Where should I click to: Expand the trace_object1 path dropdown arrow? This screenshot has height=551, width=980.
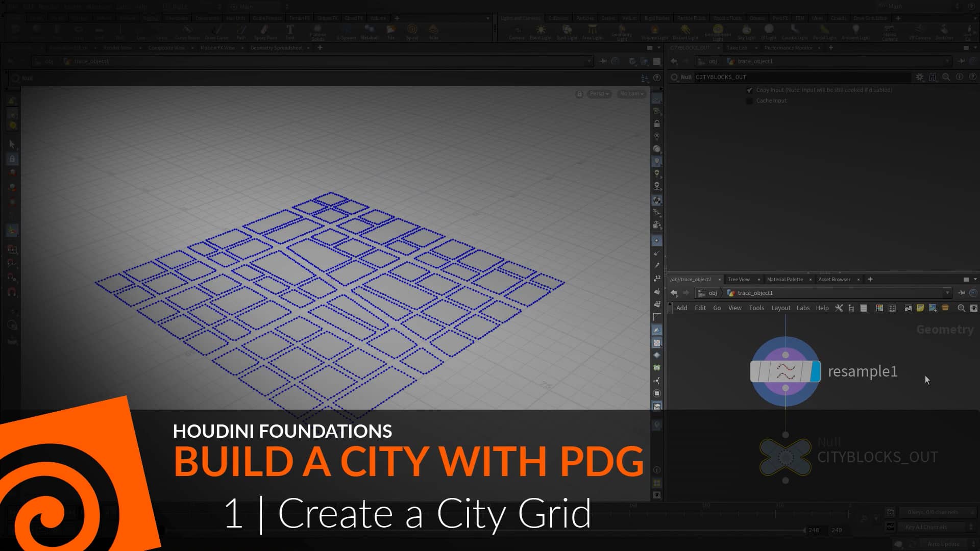pyautogui.click(x=947, y=293)
